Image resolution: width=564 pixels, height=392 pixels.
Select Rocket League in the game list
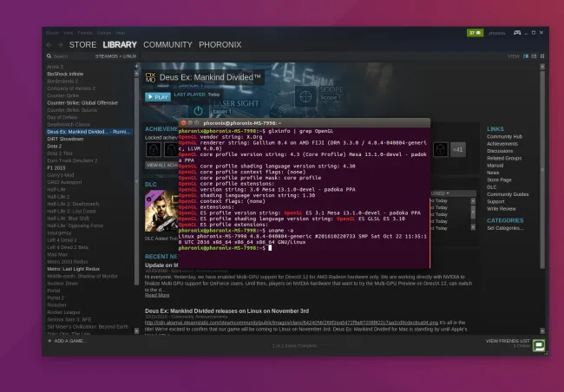[x=63, y=312]
